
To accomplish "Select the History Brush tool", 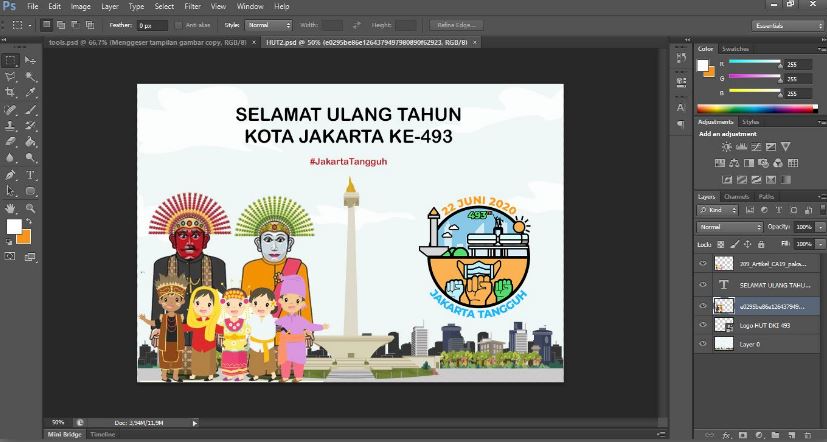I will 31,126.
